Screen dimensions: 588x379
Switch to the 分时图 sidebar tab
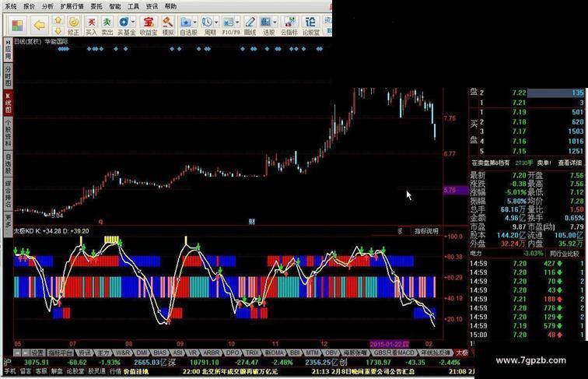pos(9,75)
